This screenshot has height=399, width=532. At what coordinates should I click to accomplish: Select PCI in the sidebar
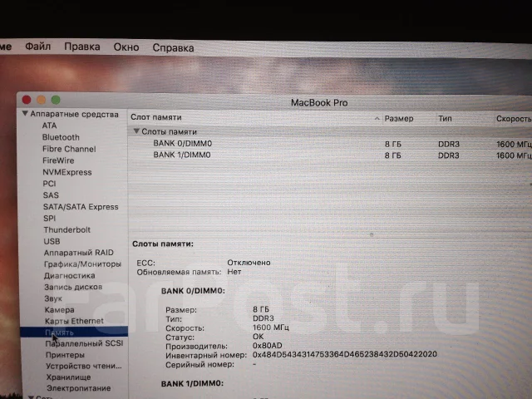pyautogui.click(x=49, y=184)
